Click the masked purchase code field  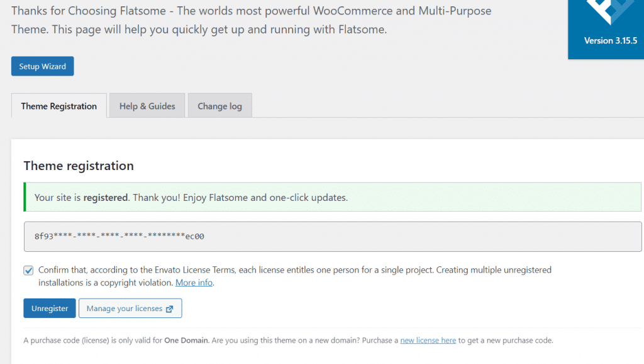pos(332,236)
